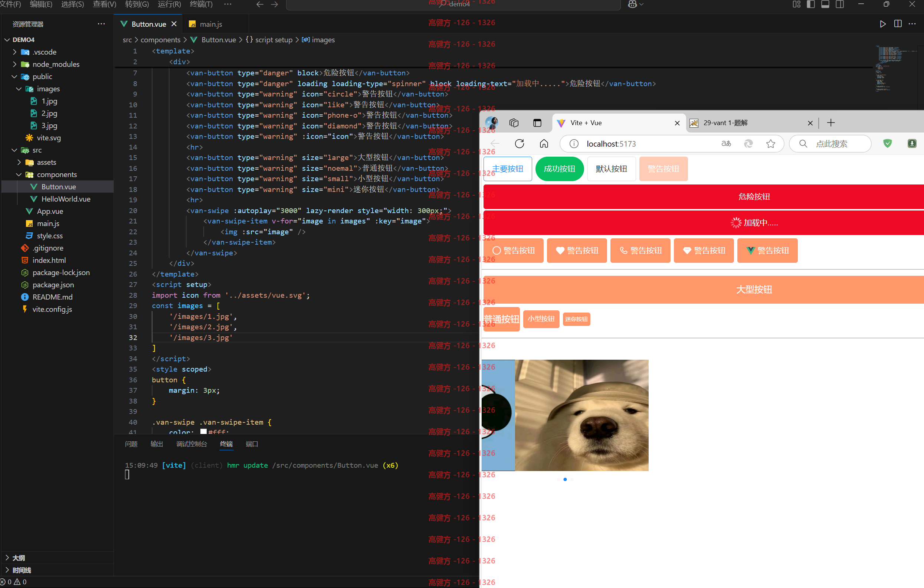Click the browser profile avatar

click(x=492, y=123)
